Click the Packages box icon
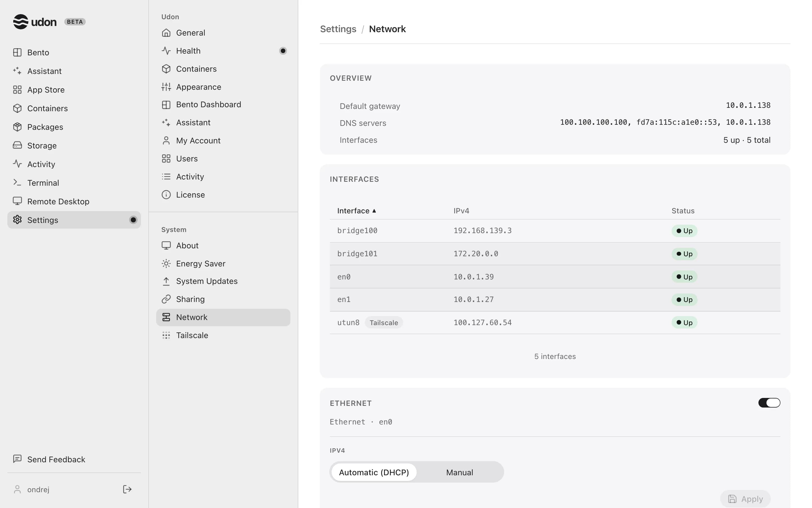The image size is (812, 508). [17, 127]
